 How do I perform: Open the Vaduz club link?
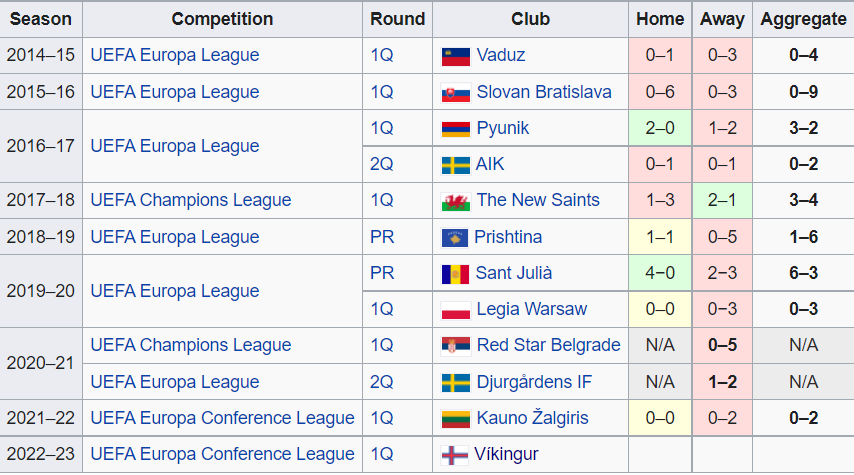tap(501, 55)
